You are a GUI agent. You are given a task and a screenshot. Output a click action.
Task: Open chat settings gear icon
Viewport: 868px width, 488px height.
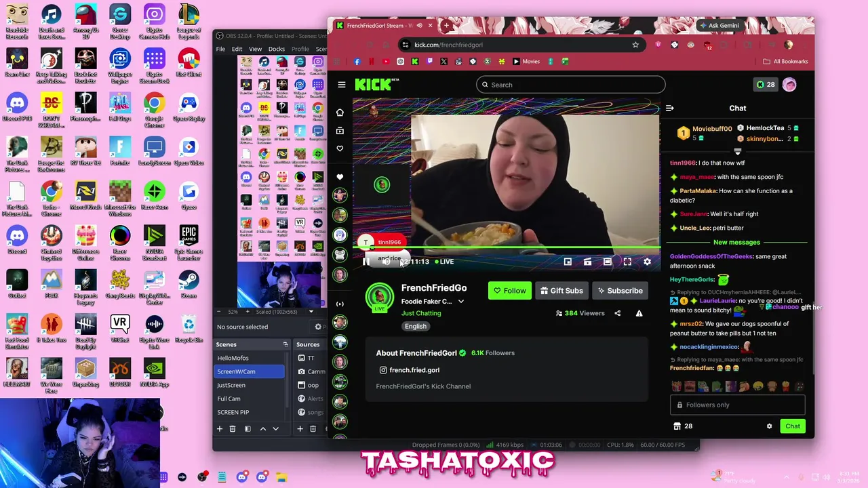(x=769, y=426)
